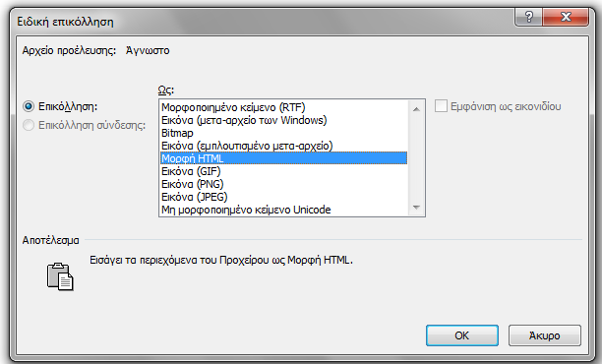The image size is (602, 364).
Task: Enable Εμφάνιση ως εικονιδίου checkbox
Action: click(441, 106)
